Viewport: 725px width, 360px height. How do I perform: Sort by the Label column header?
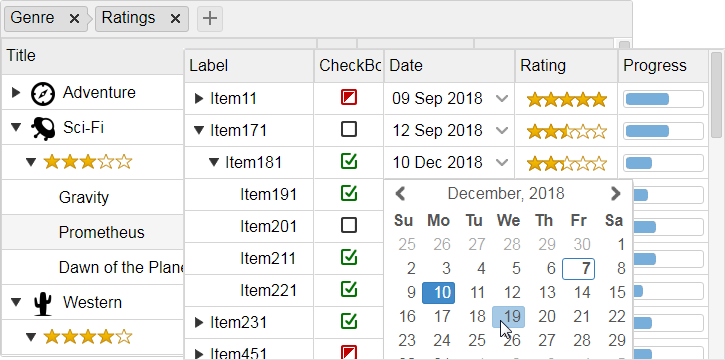pos(249,66)
